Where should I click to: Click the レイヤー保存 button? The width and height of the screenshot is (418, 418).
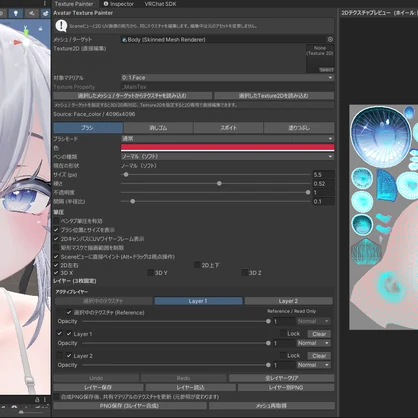pos(98,387)
